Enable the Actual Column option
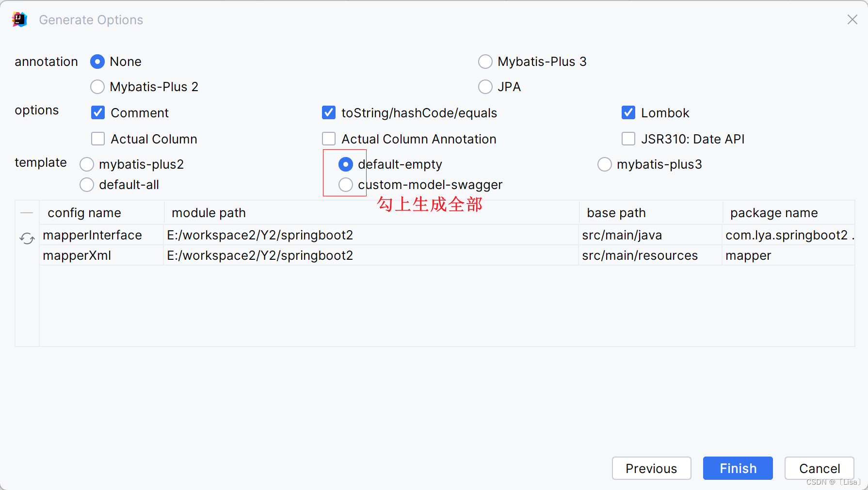 97,139
